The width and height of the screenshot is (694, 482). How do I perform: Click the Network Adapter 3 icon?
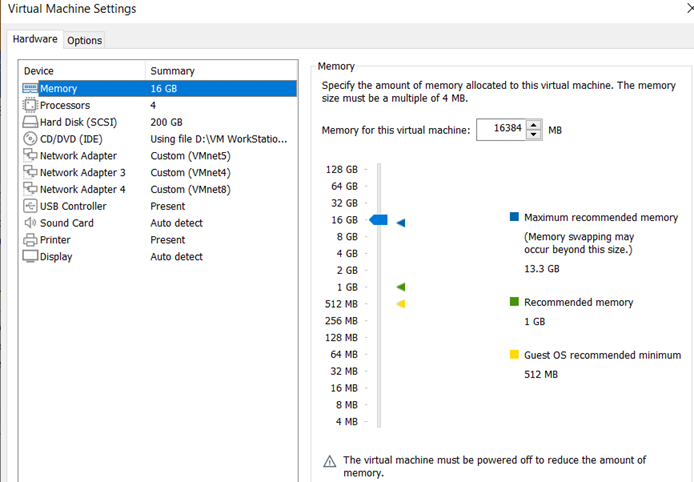click(x=30, y=172)
